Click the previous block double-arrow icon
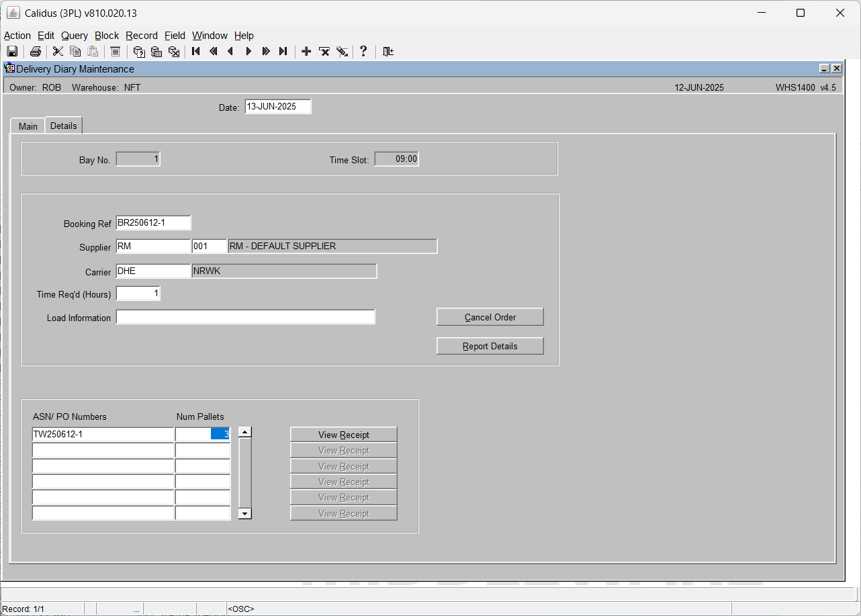Screen dimensions: 861x616 pos(214,52)
